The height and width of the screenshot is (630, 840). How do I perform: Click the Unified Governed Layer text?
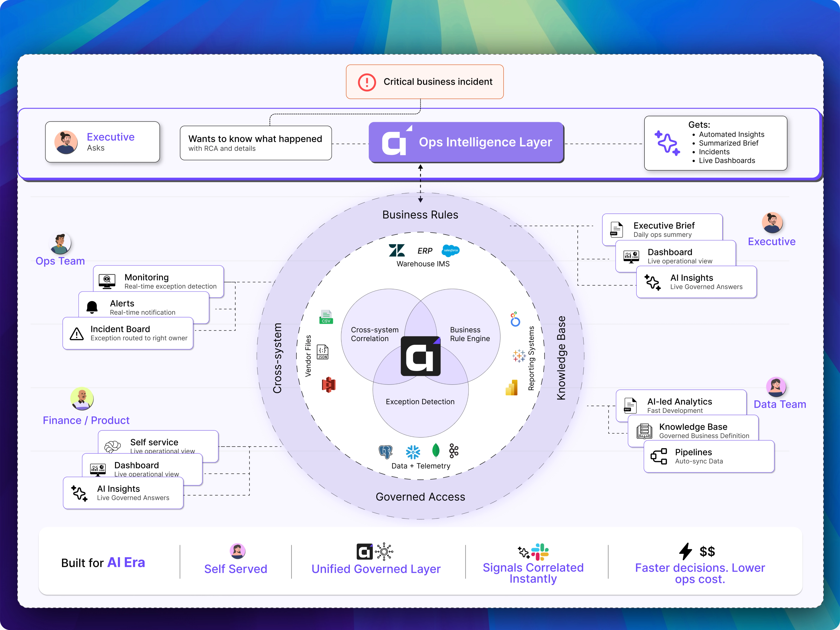[376, 569]
